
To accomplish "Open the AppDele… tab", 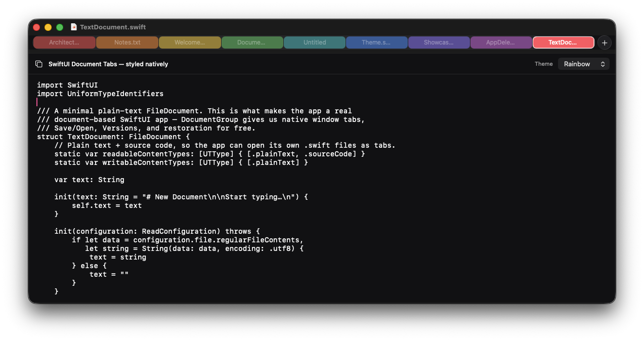I will [x=501, y=42].
